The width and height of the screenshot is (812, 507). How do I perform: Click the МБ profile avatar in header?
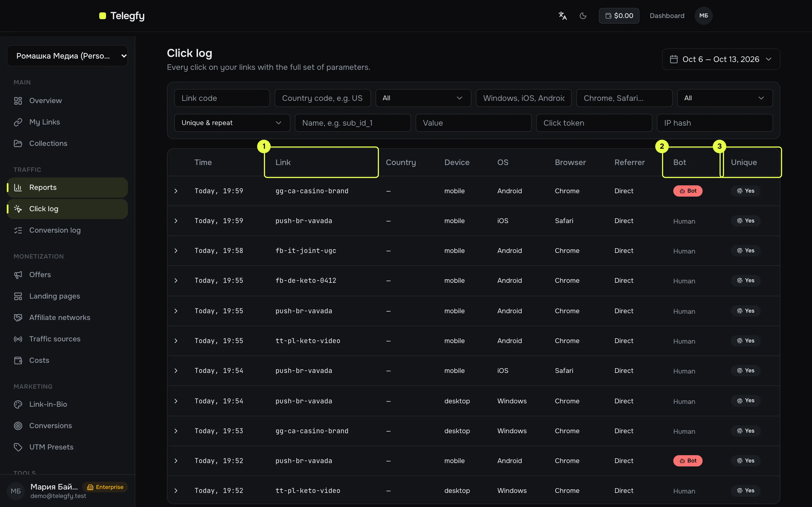point(703,16)
